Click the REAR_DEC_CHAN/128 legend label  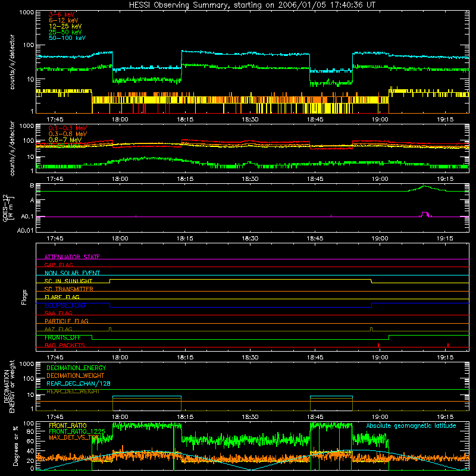[x=79, y=383]
